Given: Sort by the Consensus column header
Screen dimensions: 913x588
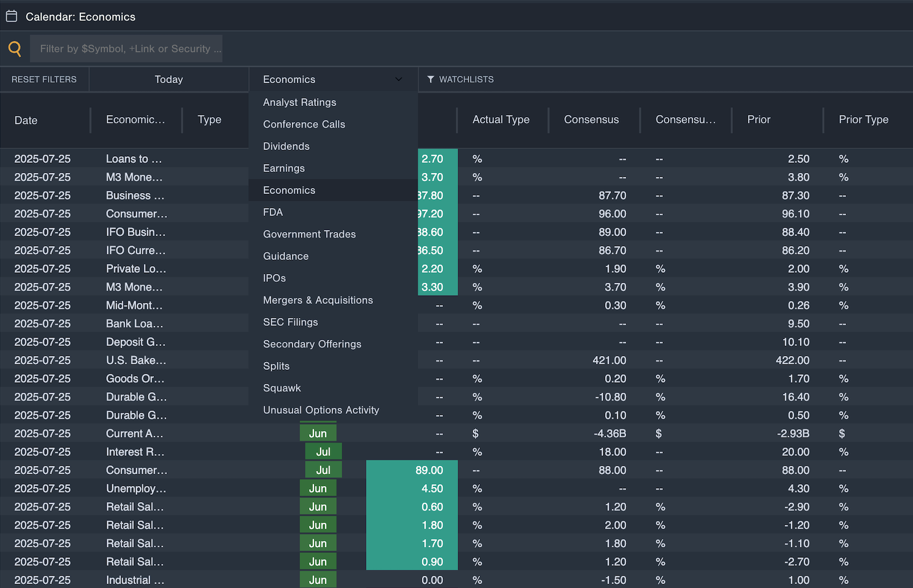Looking at the screenshot, I should [591, 119].
